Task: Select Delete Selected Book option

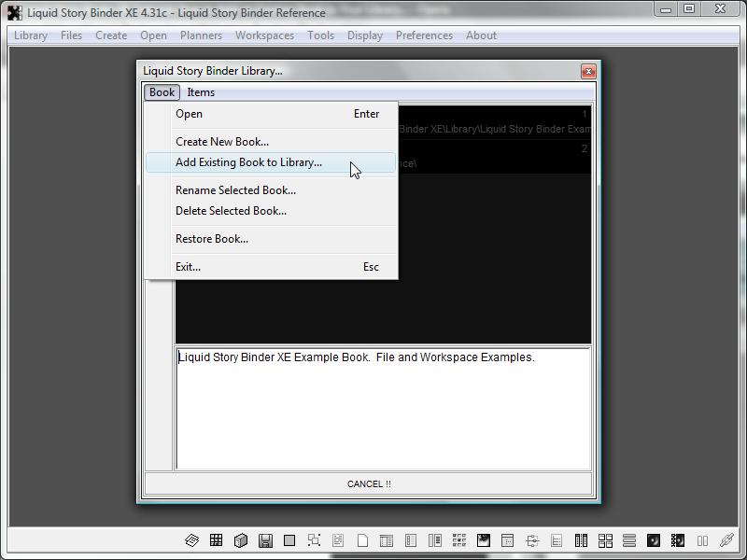Action: pyautogui.click(x=231, y=211)
